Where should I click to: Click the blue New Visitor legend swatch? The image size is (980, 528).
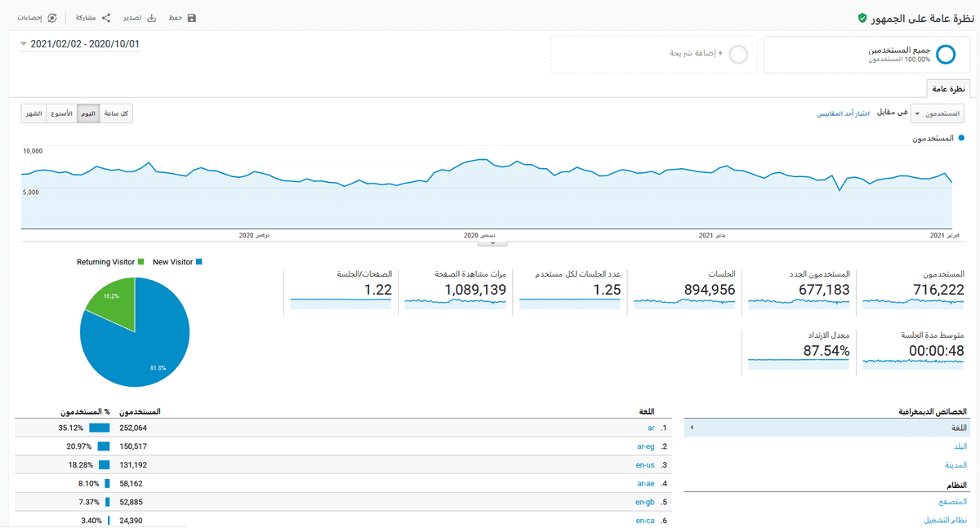(x=198, y=262)
